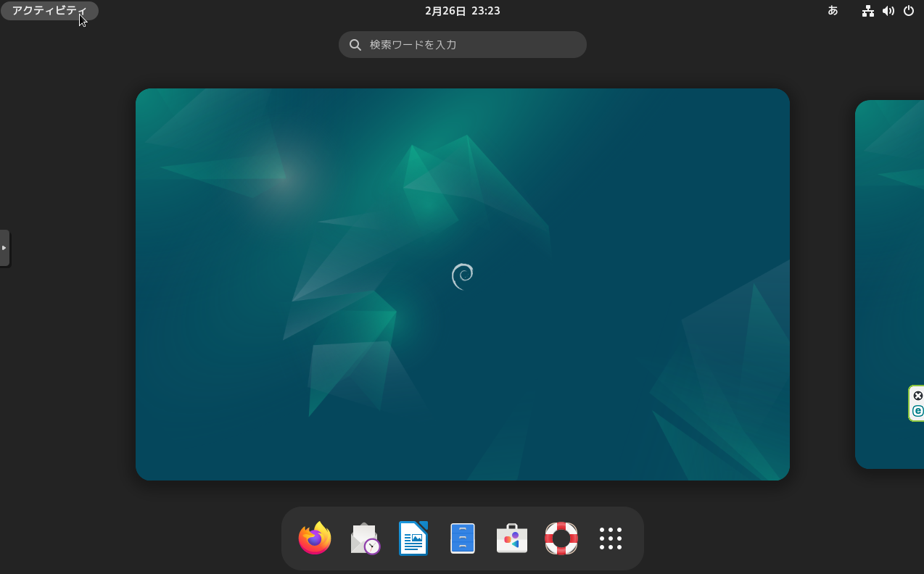Show all applications grid

[611, 538]
